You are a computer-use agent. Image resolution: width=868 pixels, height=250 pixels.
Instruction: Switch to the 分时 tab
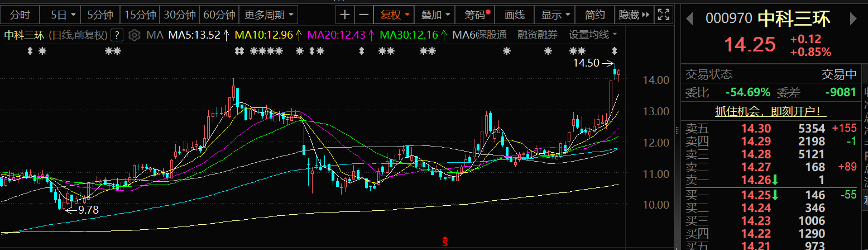coord(20,15)
